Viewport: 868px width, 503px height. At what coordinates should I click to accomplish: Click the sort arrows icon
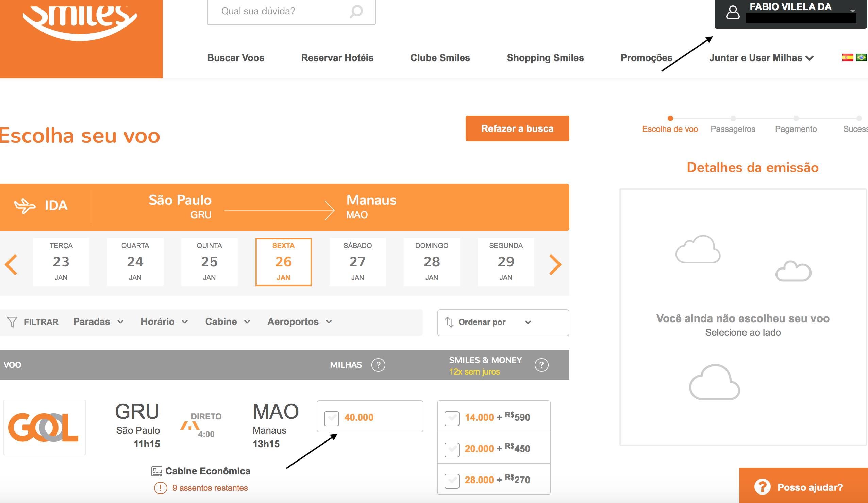449,322
